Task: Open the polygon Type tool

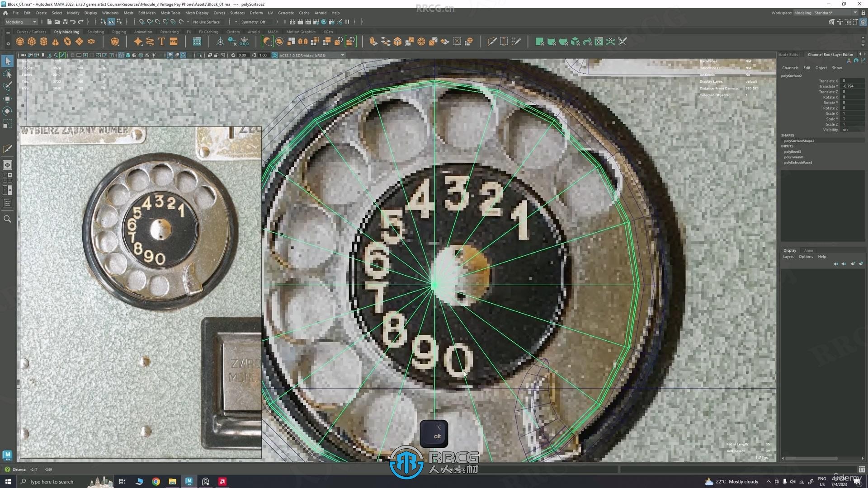Action: pyautogui.click(x=161, y=42)
